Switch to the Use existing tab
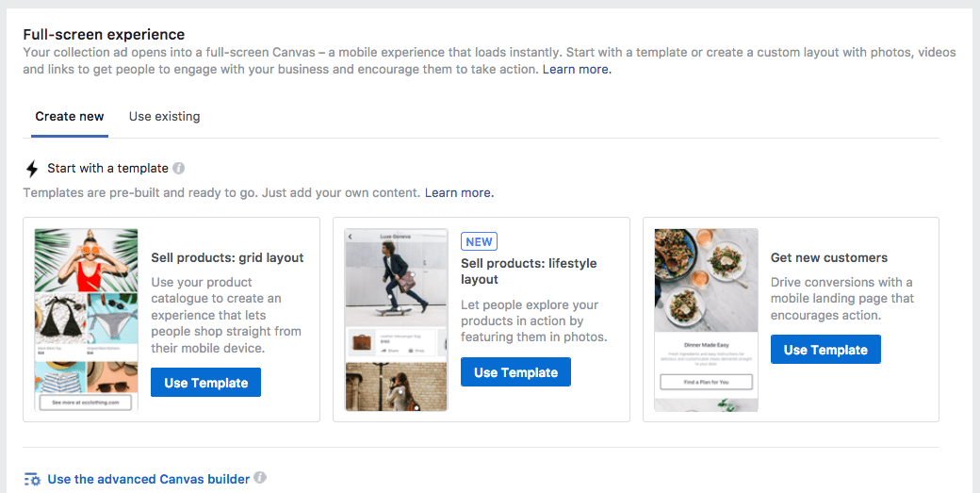The image size is (980, 493). [x=164, y=116]
